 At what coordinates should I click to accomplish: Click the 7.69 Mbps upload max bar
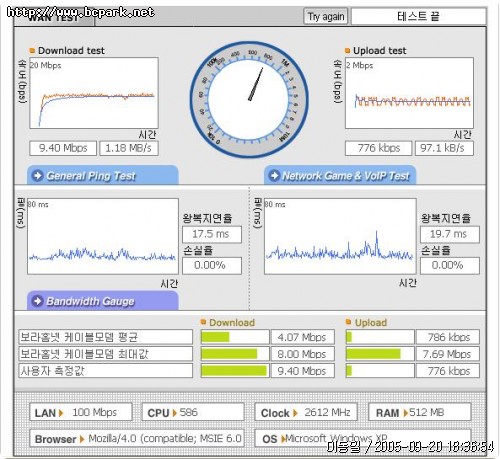(380, 354)
